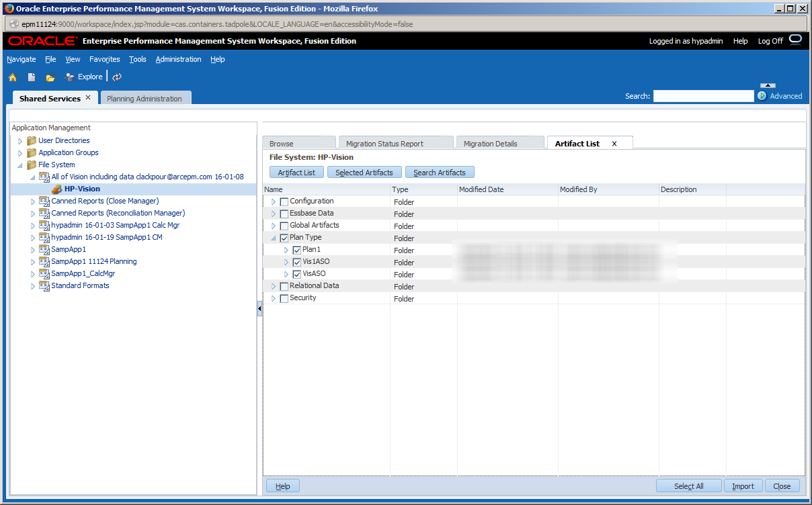This screenshot has height=505, width=812.
Task: Click the open folder toolbar icon
Action: tap(50, 77)
